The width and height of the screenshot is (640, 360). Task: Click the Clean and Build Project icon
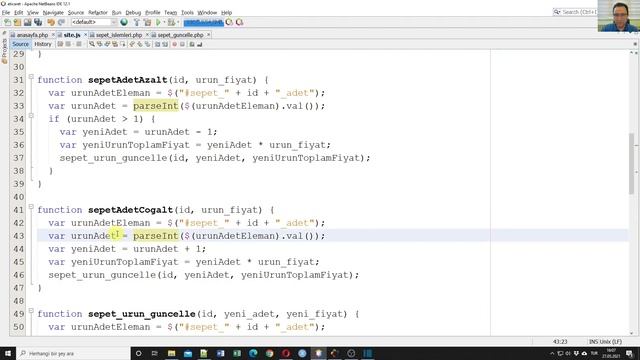point(147,22)
